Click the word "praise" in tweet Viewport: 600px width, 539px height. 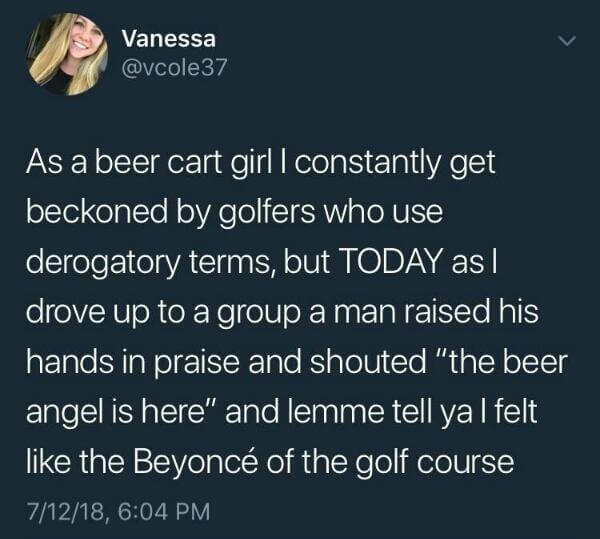pos(197,363)
